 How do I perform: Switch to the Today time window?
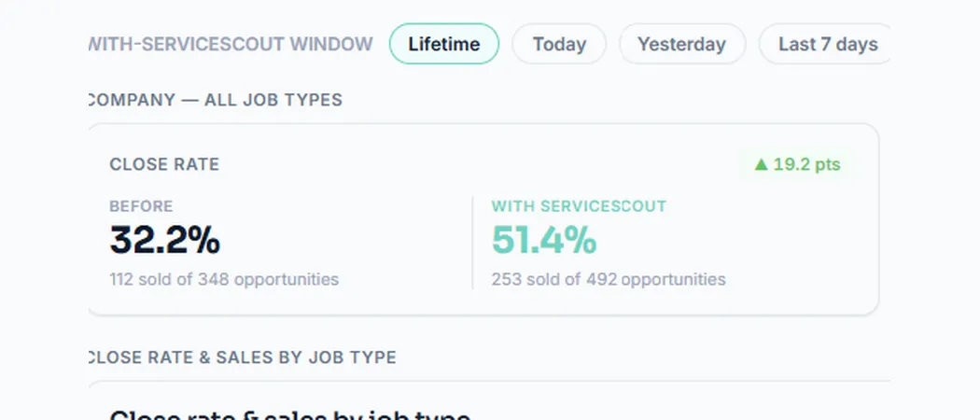[x=559, y=45]
